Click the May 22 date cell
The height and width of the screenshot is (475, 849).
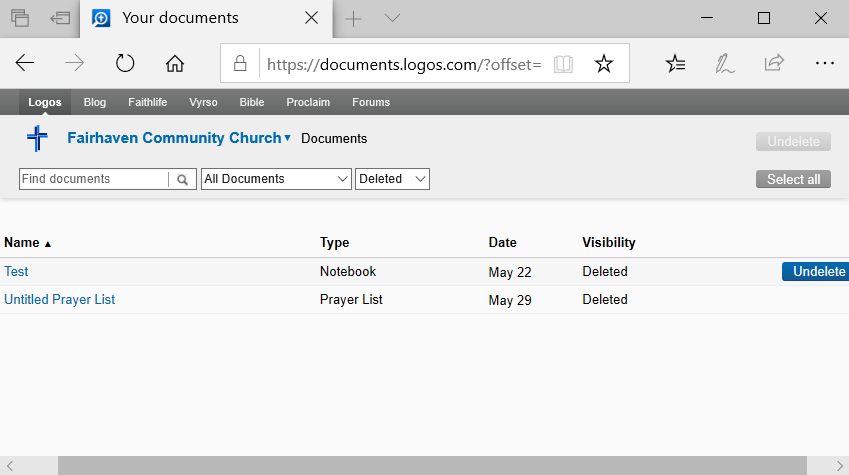pyautogui.click(x=510, y=272)
